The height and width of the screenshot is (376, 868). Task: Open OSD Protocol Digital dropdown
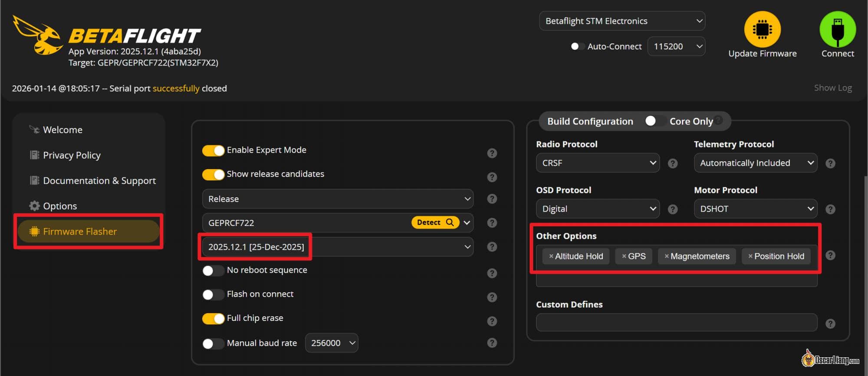(x=598, y=209)
